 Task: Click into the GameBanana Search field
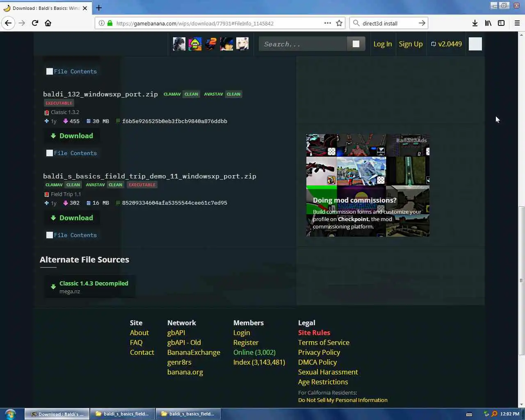coord(303,44)
